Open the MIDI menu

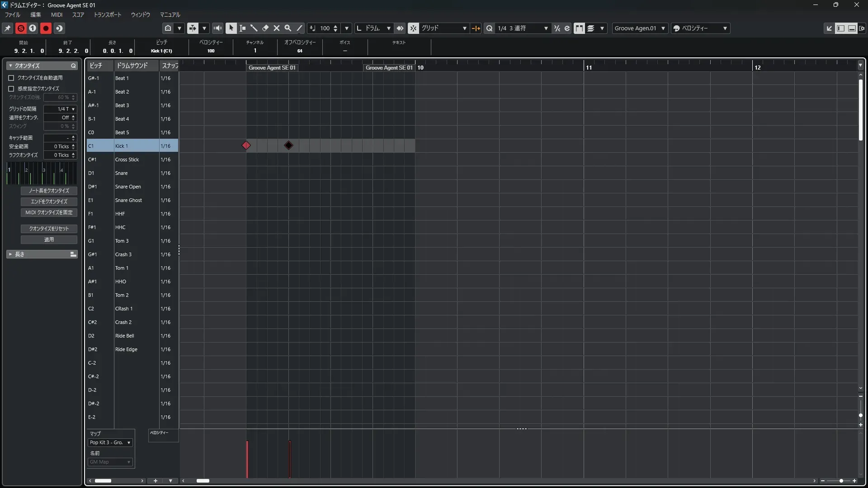(57, 14)
